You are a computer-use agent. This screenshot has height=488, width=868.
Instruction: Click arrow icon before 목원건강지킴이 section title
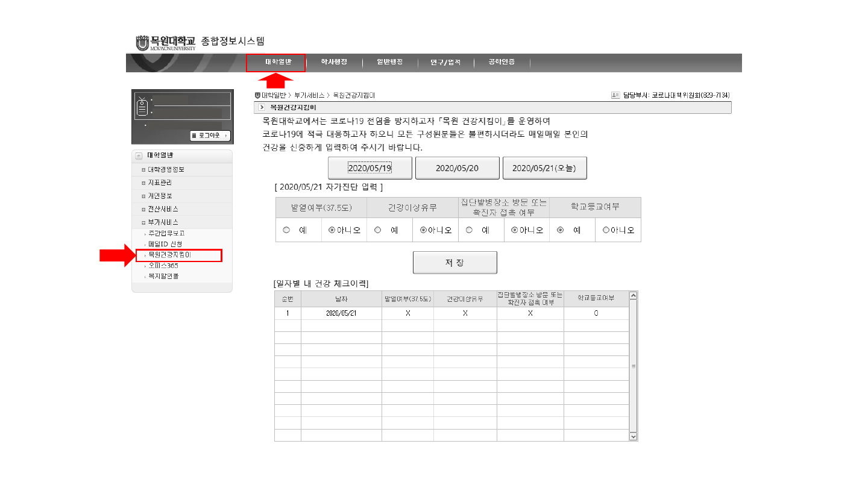pyautogui.click(x=262, y=107)
